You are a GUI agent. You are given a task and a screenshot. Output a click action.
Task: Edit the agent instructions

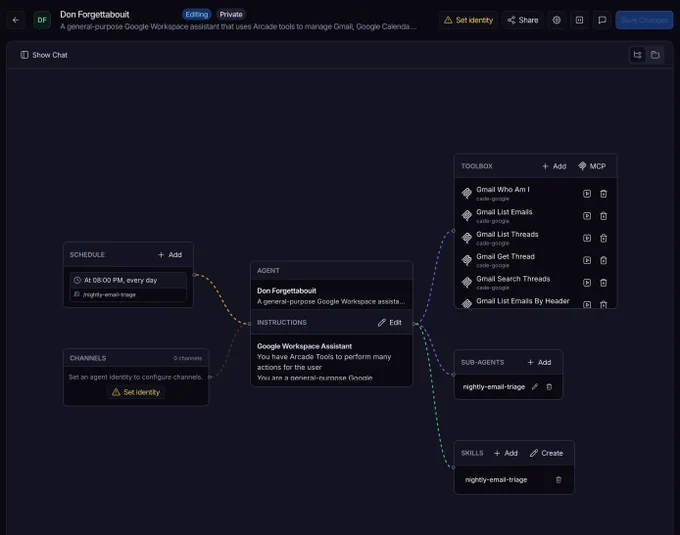point(389,323)
